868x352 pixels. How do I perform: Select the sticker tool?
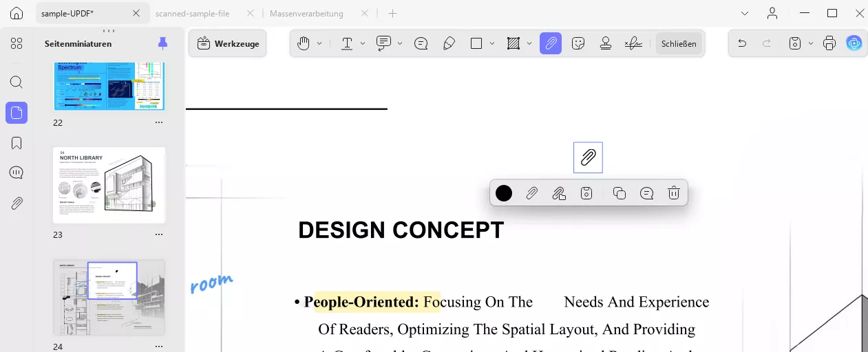[x=579, y=43]
